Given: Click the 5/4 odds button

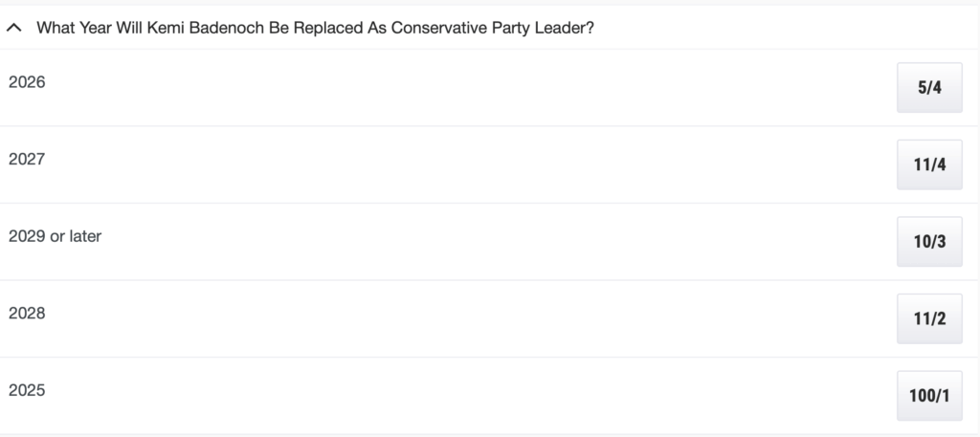Looking at the screenshot, I should pos(929,88).
